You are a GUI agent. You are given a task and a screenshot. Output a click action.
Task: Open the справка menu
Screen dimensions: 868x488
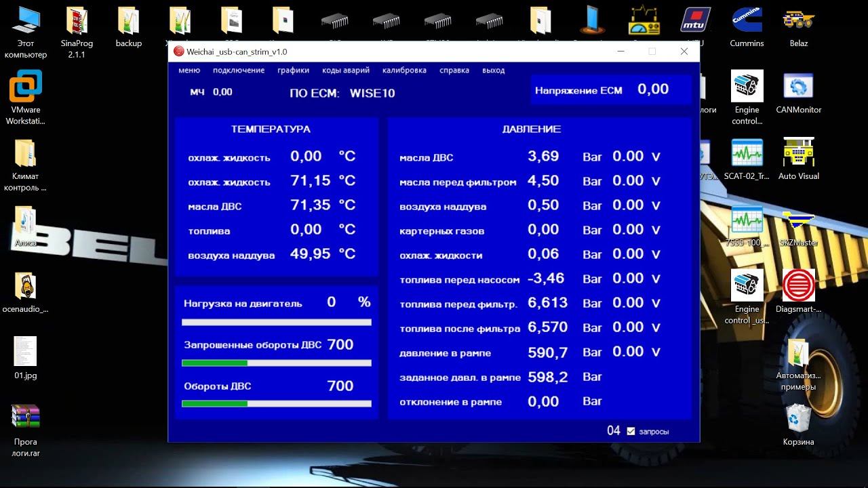454,70
